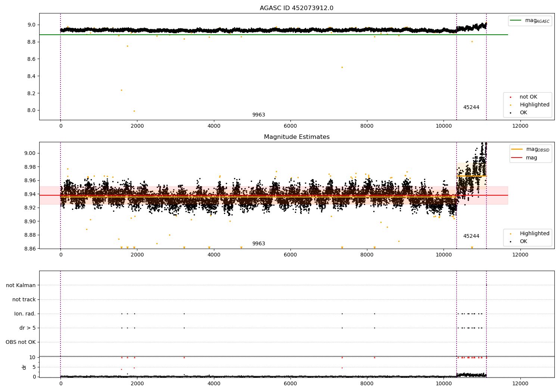This screenshot has height=392, width=560.
Task: Click the 45244 obsid label in top plot
Action: point(471,107)
